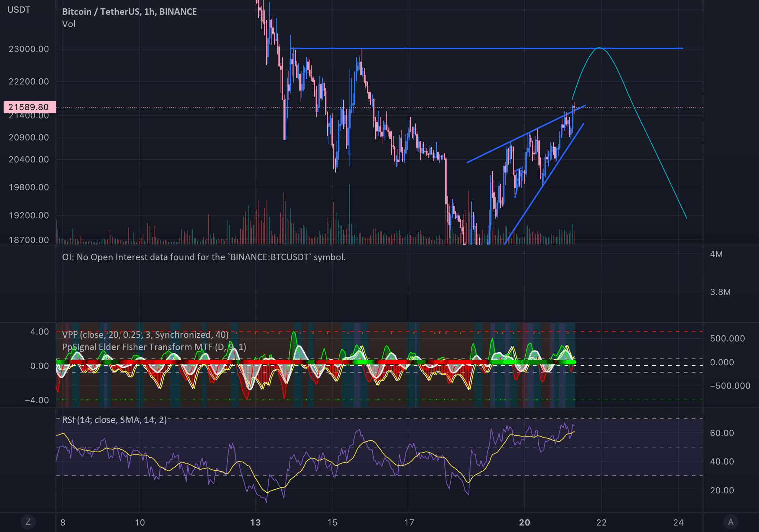Click date 10 on time axis
The image size is (759, 532).
140,522
